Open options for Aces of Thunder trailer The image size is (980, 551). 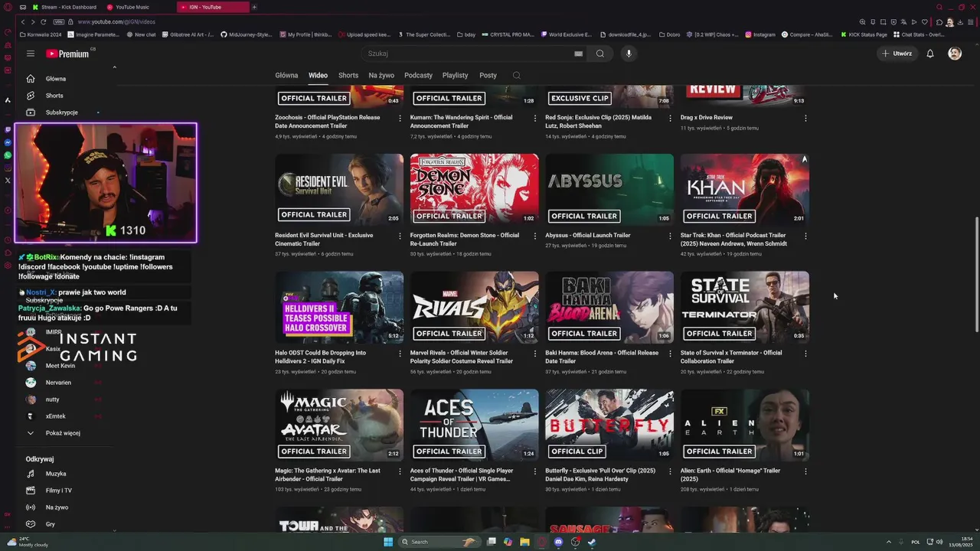coord(535,471)
